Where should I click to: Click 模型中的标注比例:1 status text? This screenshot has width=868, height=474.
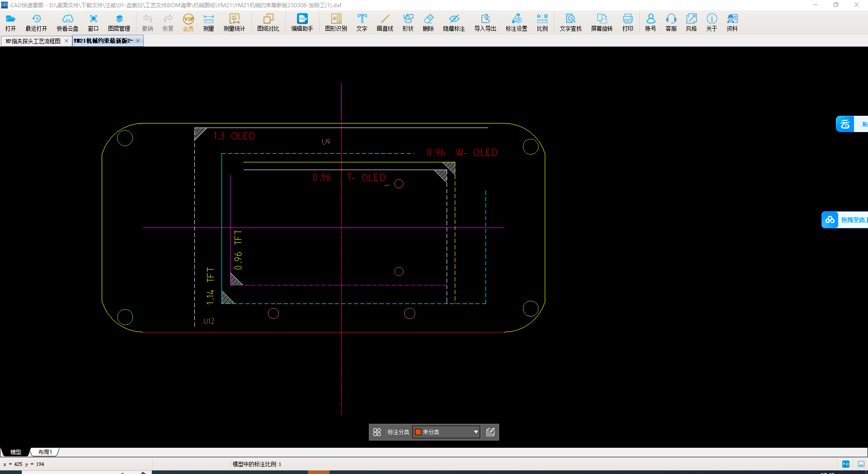click(257, 464)
